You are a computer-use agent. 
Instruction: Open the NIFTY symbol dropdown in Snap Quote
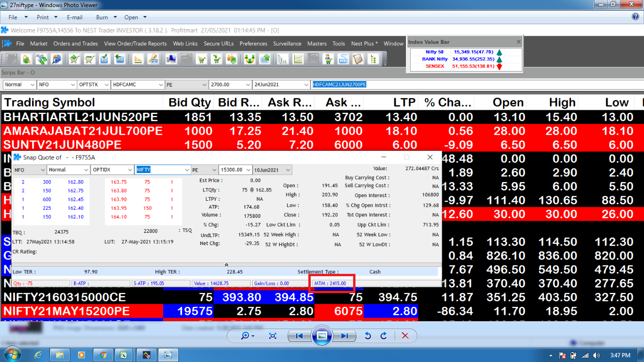click(186, 170)
